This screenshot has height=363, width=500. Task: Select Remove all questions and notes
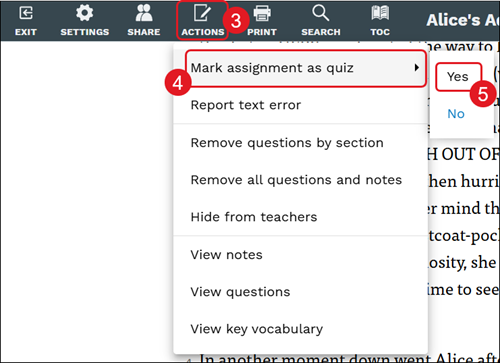tap(296, 180)
